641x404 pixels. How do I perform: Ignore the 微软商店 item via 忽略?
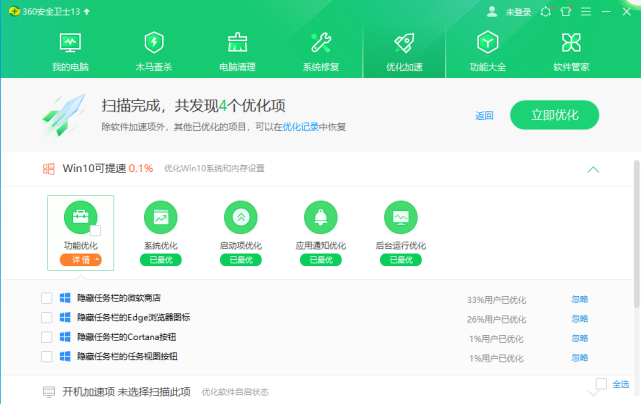580,299
